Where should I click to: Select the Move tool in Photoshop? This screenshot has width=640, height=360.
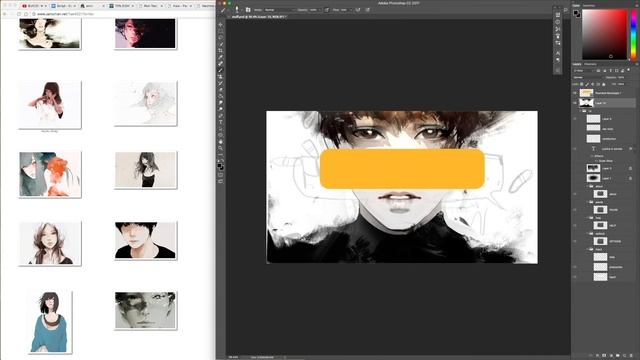221,24
